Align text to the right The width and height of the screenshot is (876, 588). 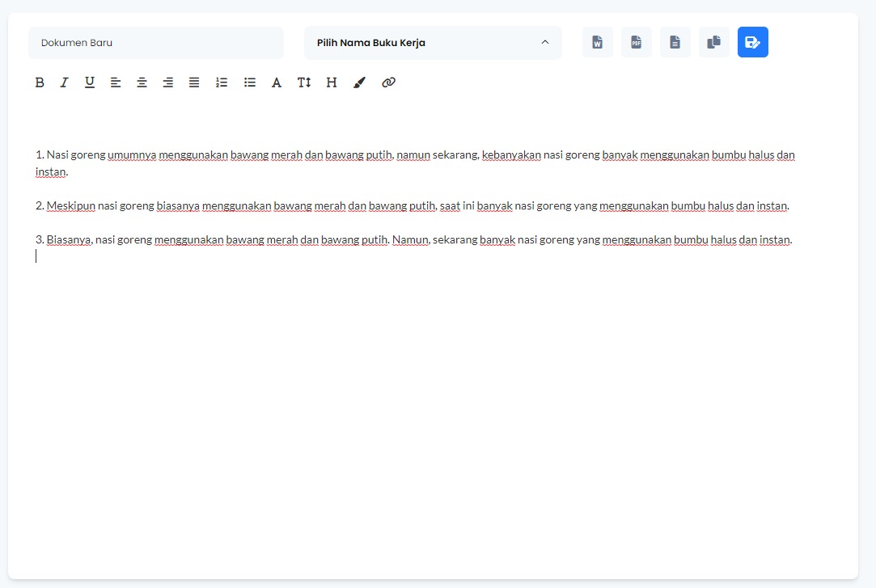click(x=167, y=82)
